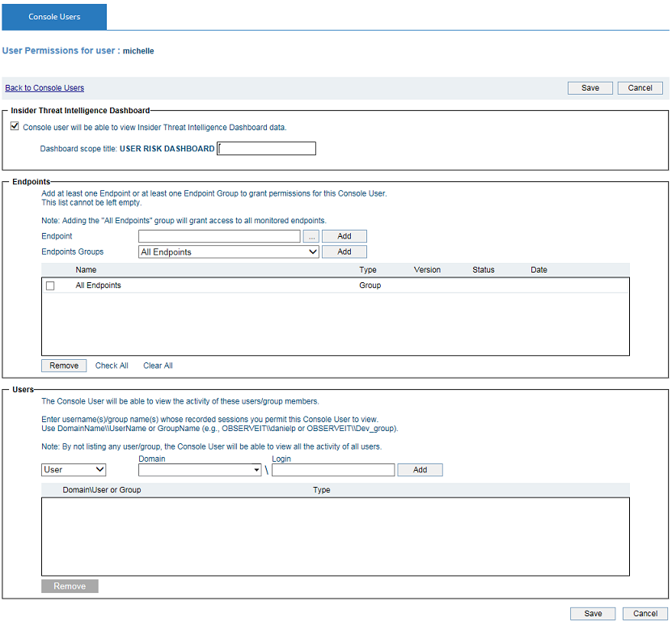Focus the Dashboard scope title field

[267, 149]
